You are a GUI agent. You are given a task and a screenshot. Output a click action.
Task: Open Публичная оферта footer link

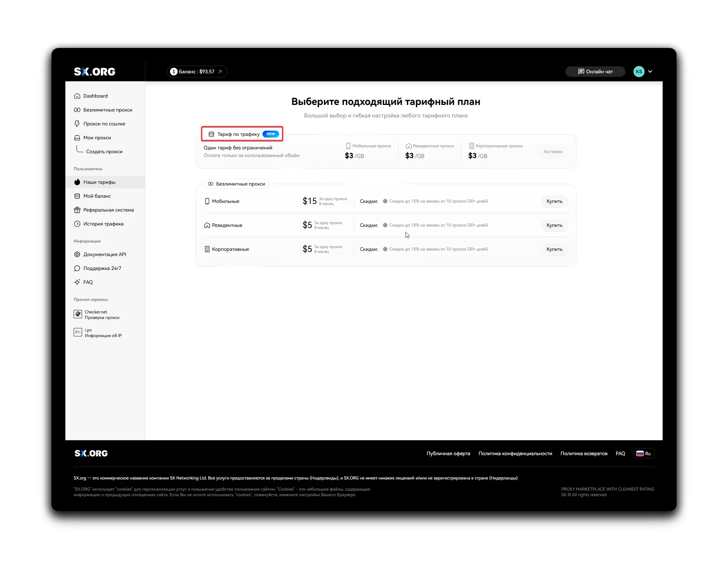click(x=448, y=453)
